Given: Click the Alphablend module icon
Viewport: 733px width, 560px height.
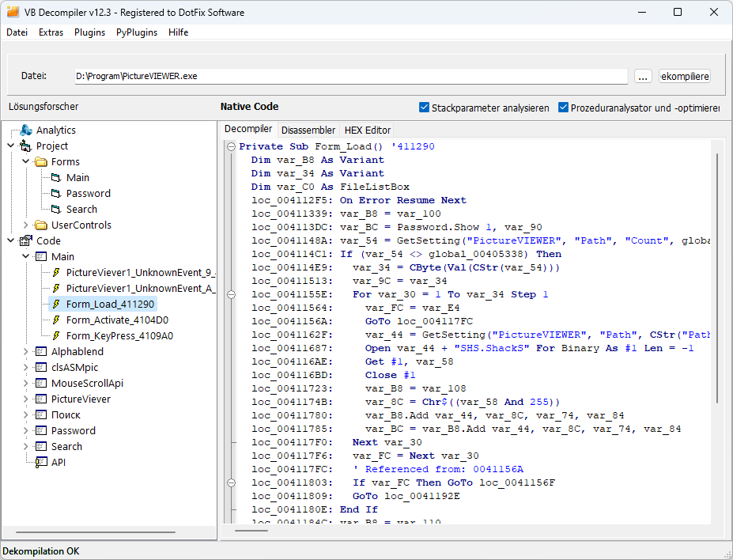Looking at the screenshot, I should click(41, 351).
